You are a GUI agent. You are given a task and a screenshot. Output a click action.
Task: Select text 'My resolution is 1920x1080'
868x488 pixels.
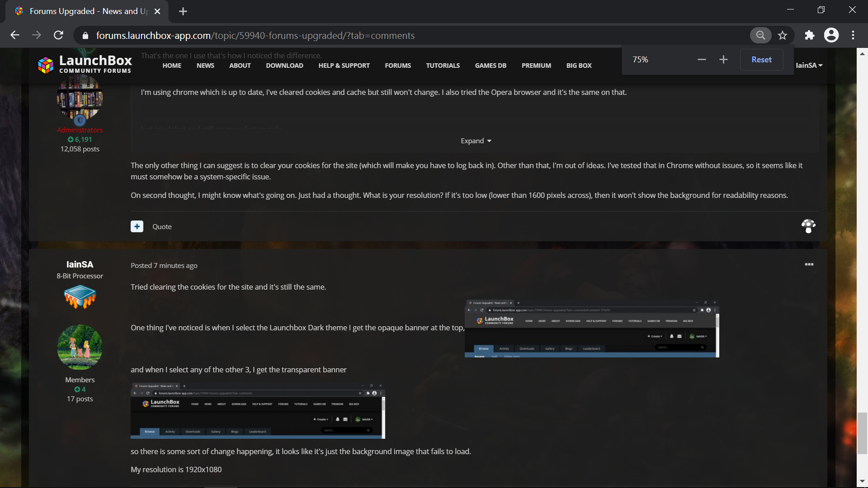click(x=176, y=469)
